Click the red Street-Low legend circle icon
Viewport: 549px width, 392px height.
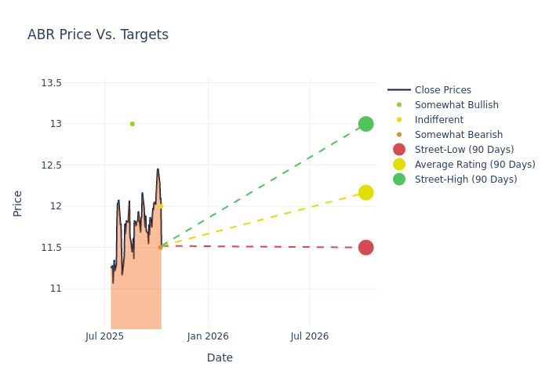[x=399, y=150]
